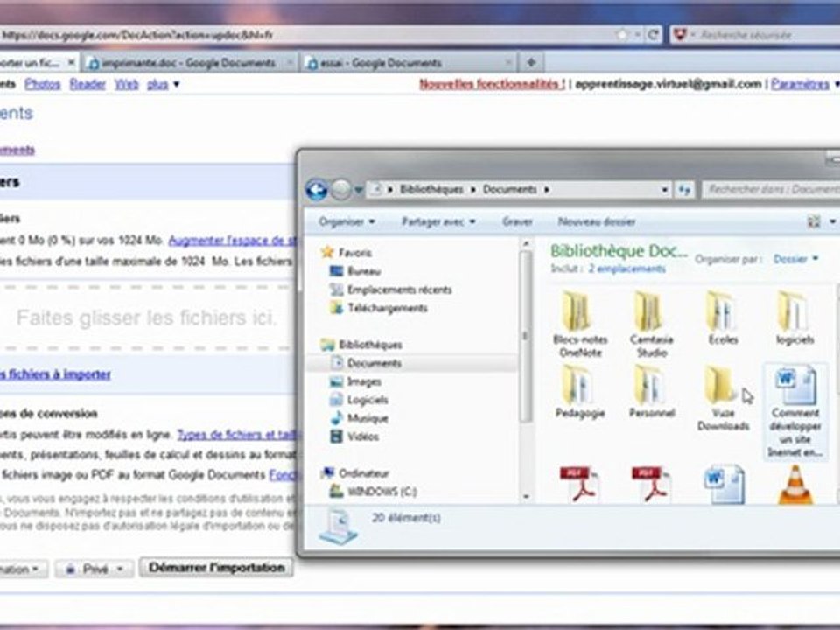Open recent pages dropdown beside forward button
The image size is (840, 630).
tap(358, 190)
